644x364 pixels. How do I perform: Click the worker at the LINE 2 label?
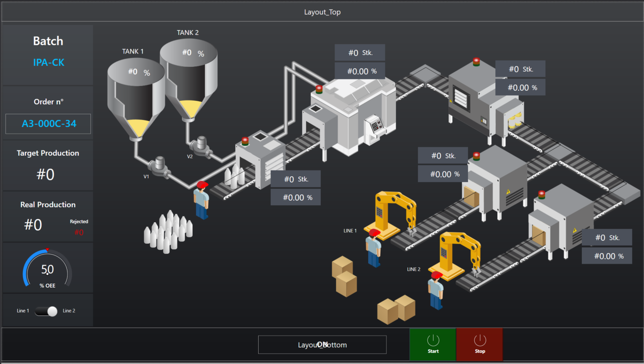(x=436, y=290)
